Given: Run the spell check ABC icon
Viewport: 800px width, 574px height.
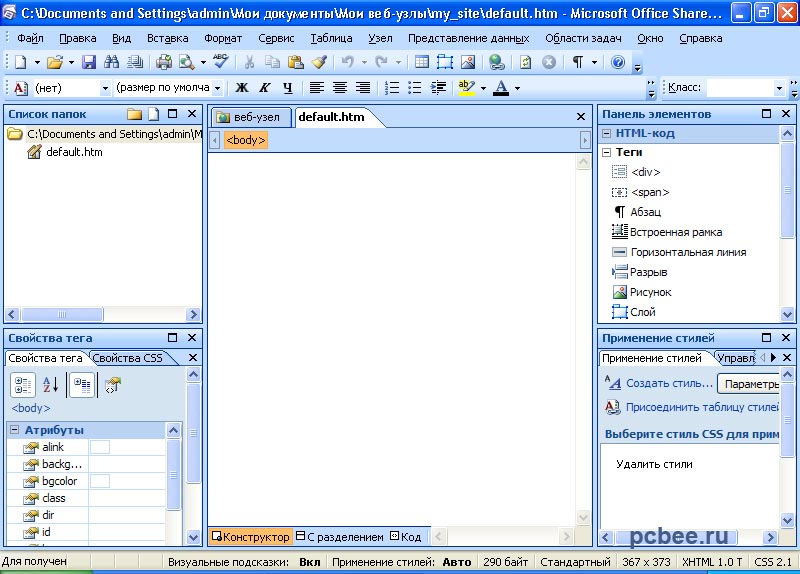Looking at the screenshot, I should tap(221, 62).
